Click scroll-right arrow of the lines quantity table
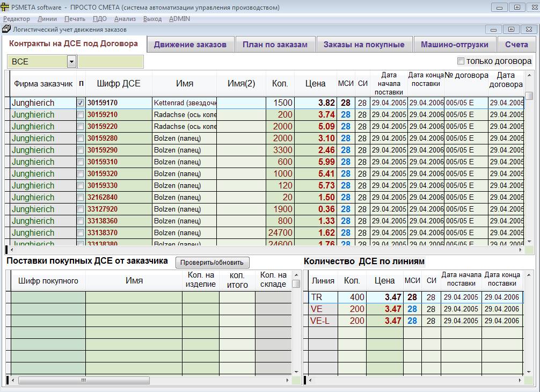 (519, 381)
